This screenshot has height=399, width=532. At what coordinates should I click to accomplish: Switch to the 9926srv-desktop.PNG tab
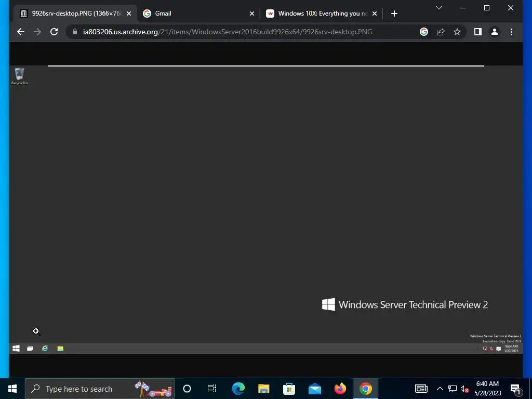coord(76,14)
